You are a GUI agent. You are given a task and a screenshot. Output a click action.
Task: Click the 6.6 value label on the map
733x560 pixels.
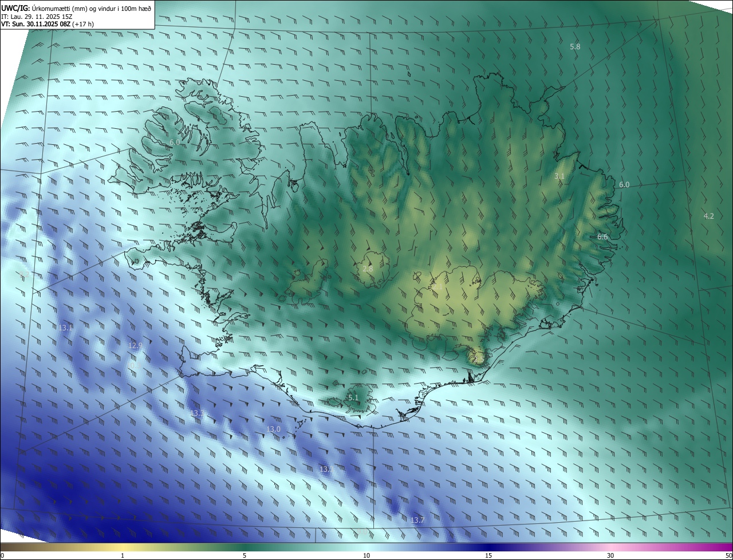(x=602, y=236)
